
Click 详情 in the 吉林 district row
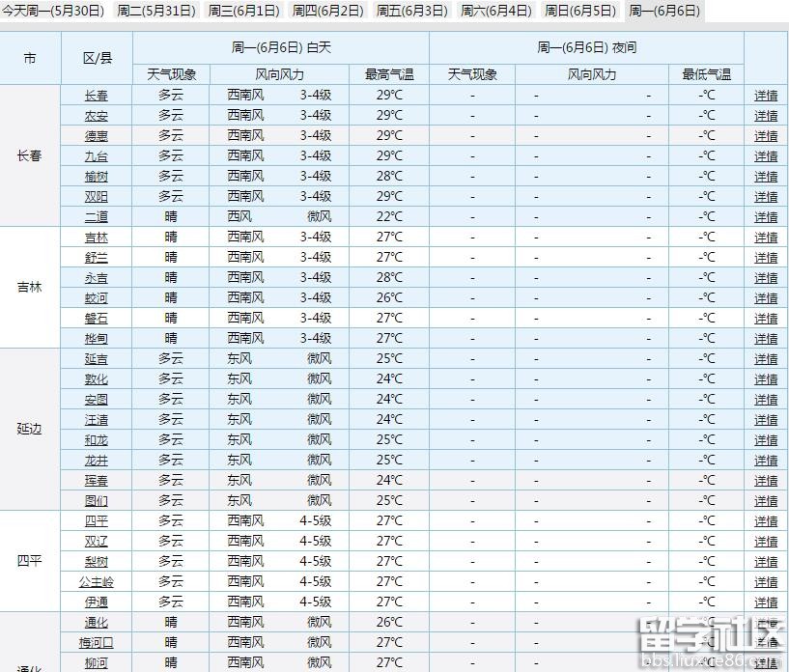coord(766,238)
